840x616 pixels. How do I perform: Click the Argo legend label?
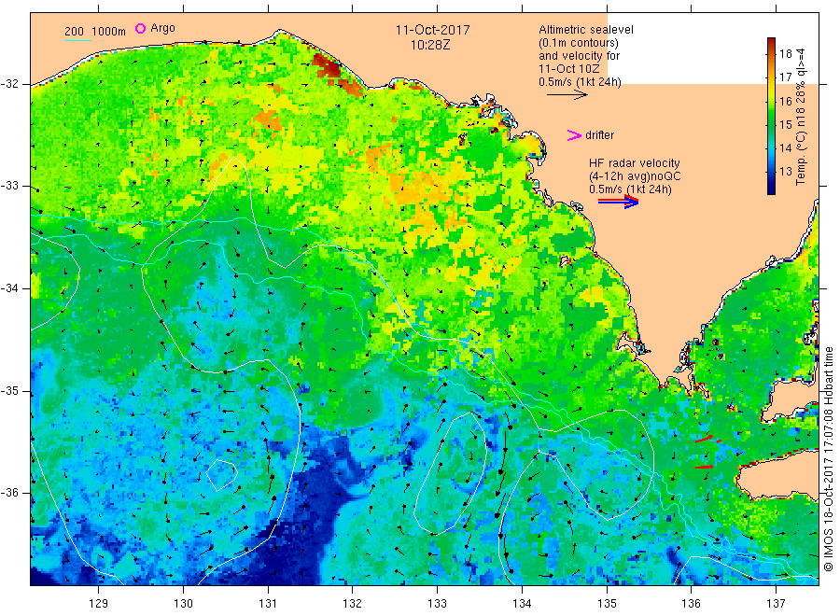tap(162, 28)
